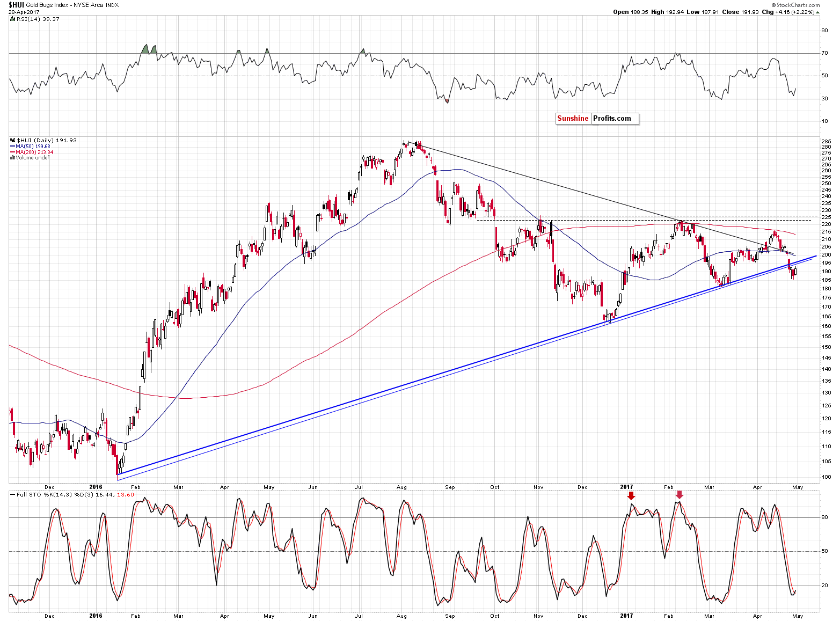The height and width of the screenshot is (621, 840).
Task: Click the Aug month label under the price chart
Action: [401, 487]
